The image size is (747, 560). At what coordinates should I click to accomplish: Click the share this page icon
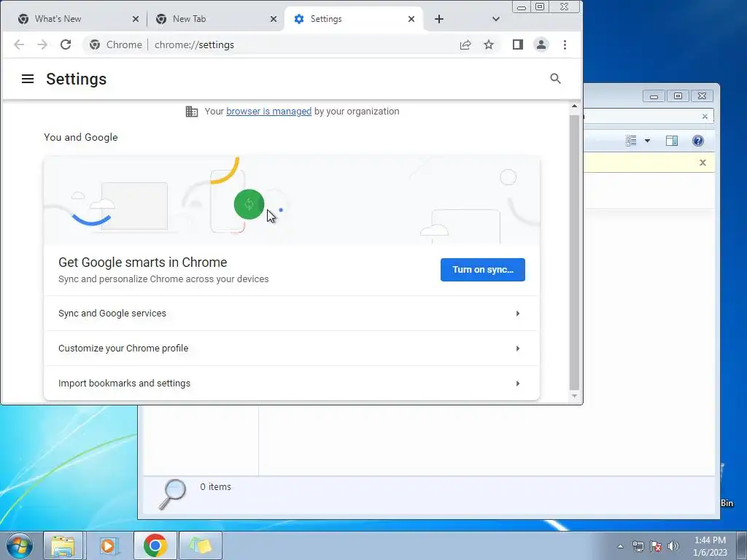(x=465, y=44)
